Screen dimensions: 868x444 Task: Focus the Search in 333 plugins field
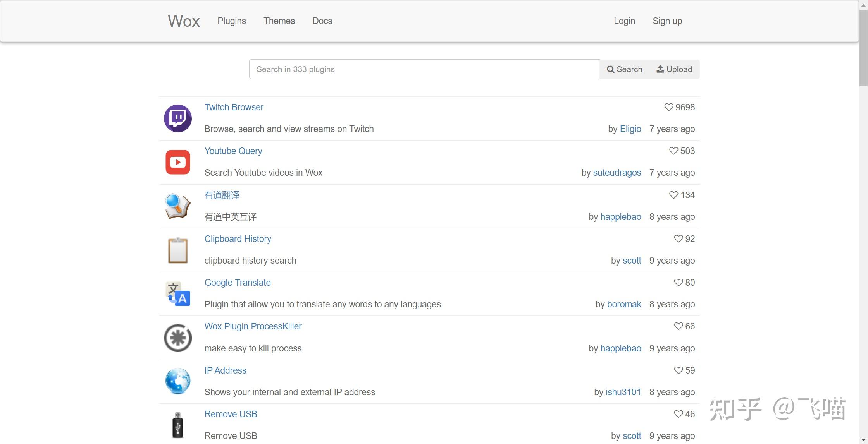tap(424, 69)
